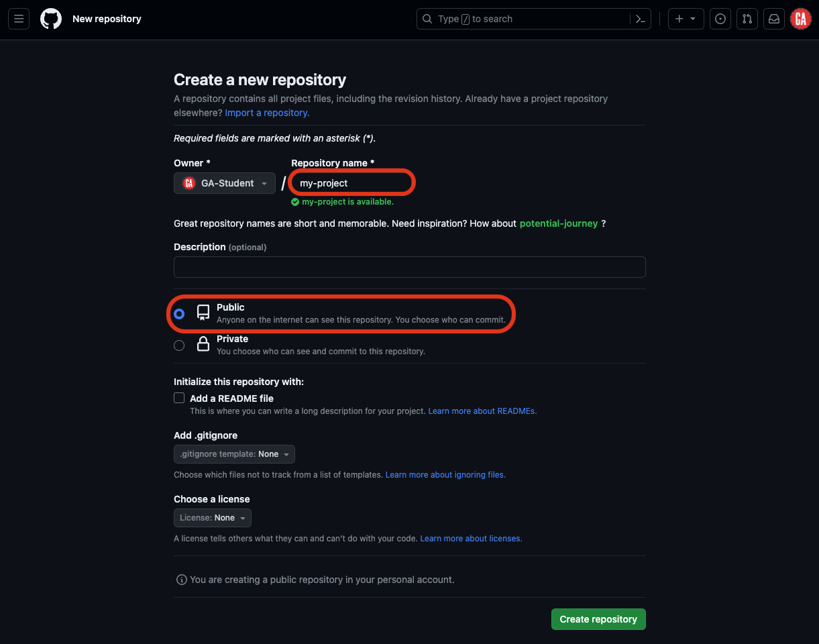View pull requests via the merge icon
The height and width of the screenshot is (644, 819).
tap(747, 19)
